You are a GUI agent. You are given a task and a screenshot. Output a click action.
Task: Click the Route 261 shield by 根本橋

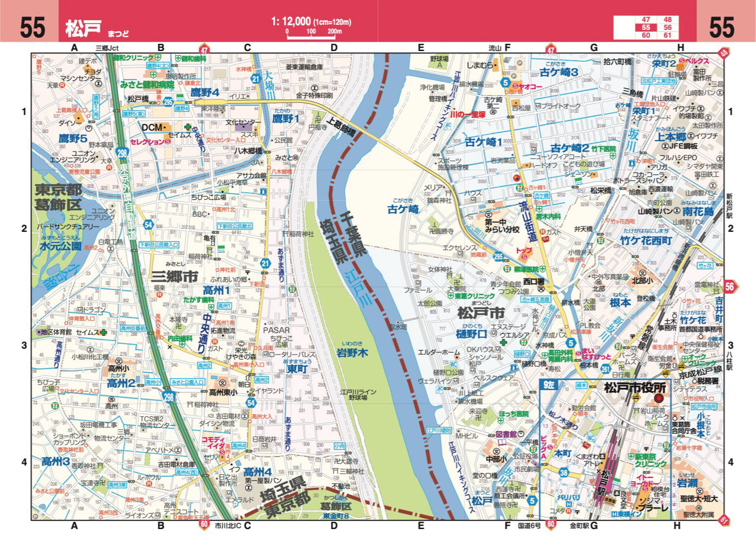tap(605, 370)
